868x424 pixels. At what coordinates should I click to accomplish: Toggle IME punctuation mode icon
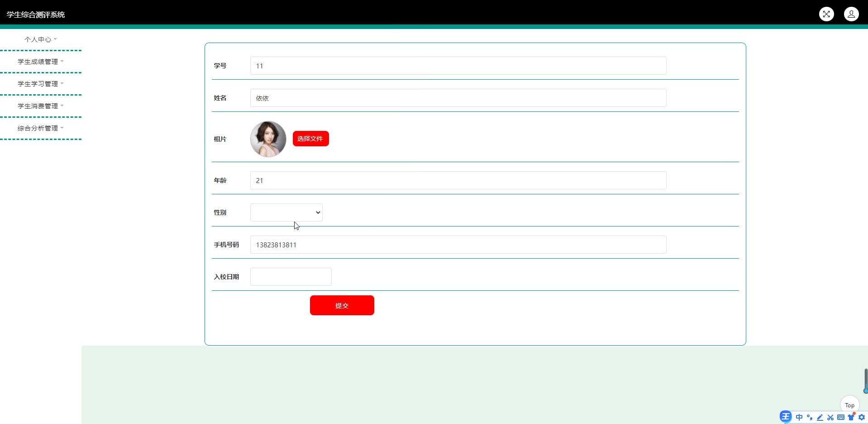[810, 417]
